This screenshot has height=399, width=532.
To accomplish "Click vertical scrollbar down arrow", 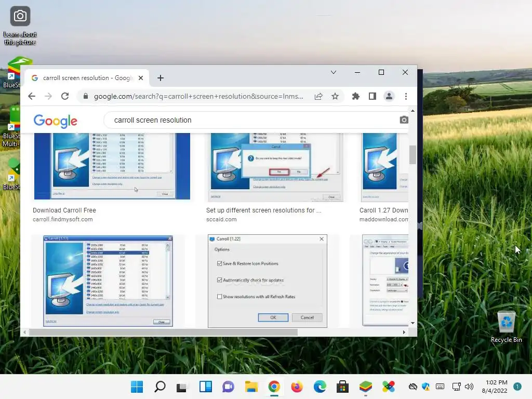I will (413, 323).
